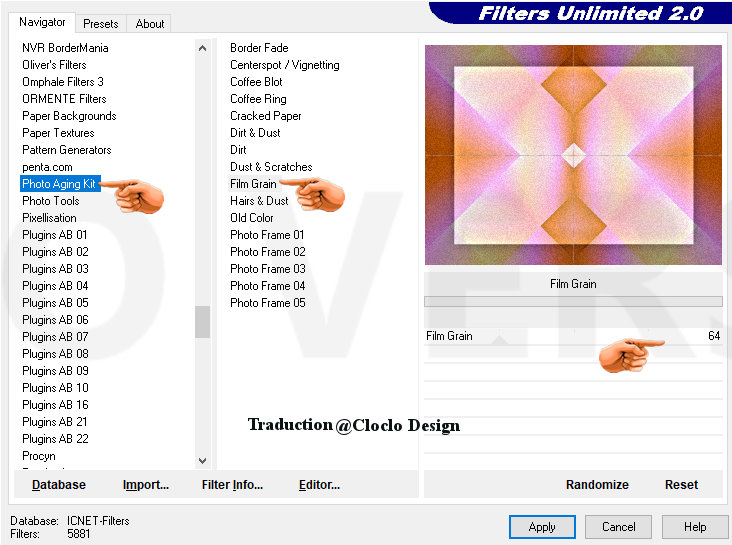Screen dimensions: 732x545
Task: Click the Apply button
Action: tap(542, 527)
